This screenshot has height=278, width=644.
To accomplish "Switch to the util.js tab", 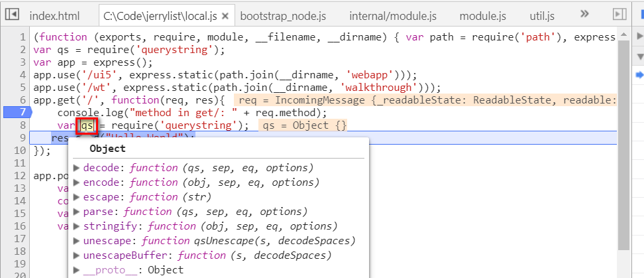I will 542,17.
